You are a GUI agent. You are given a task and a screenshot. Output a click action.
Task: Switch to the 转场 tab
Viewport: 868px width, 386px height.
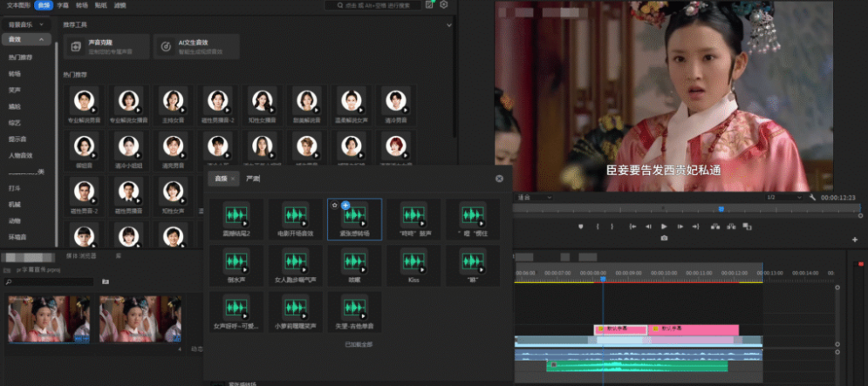pyautogui.click(x=82, y=5)
